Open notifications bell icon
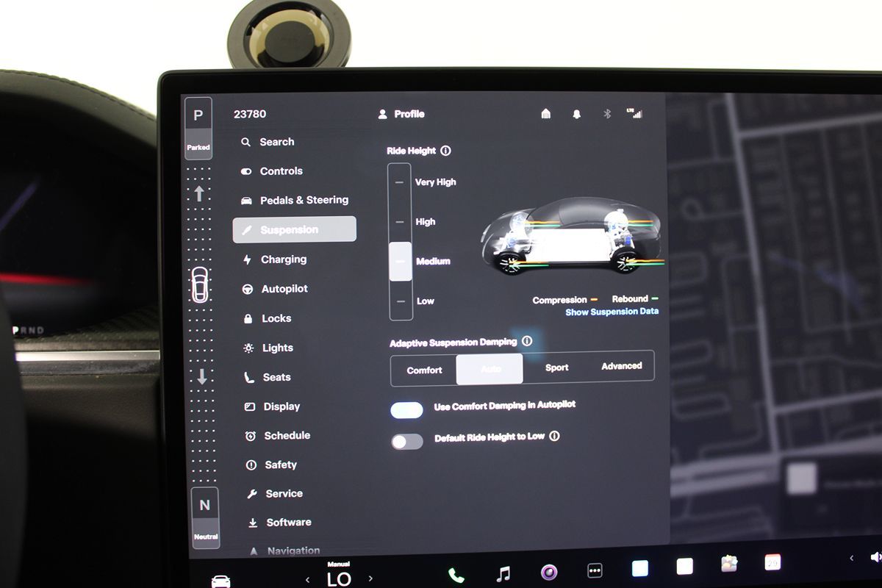882x588 pixels. point(576,114)
